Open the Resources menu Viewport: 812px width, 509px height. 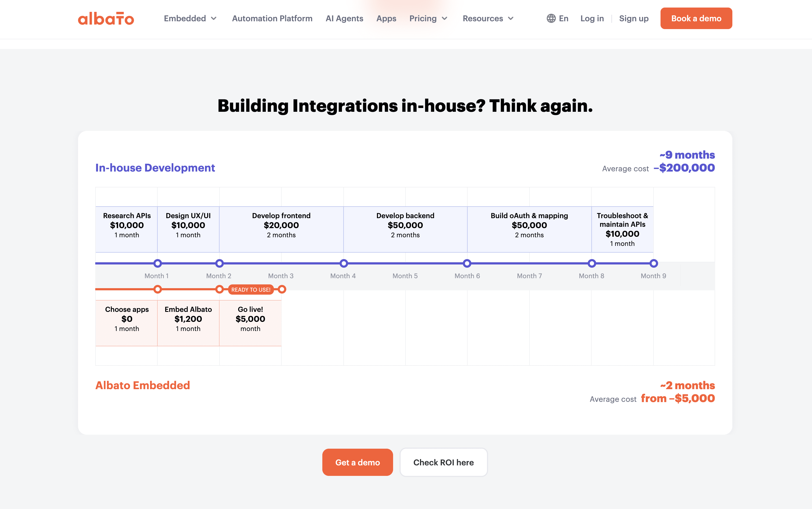[488, 19]
